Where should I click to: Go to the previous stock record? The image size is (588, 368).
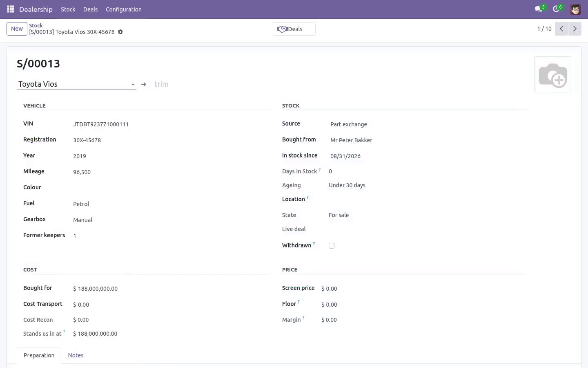click(x=561, y=29)
